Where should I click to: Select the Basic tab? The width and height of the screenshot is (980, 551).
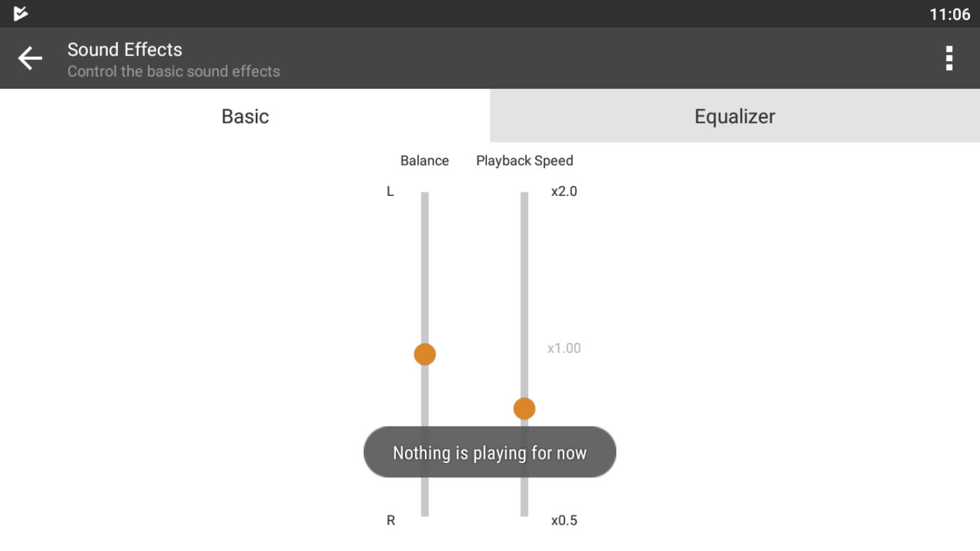click(x=245, y=116)
